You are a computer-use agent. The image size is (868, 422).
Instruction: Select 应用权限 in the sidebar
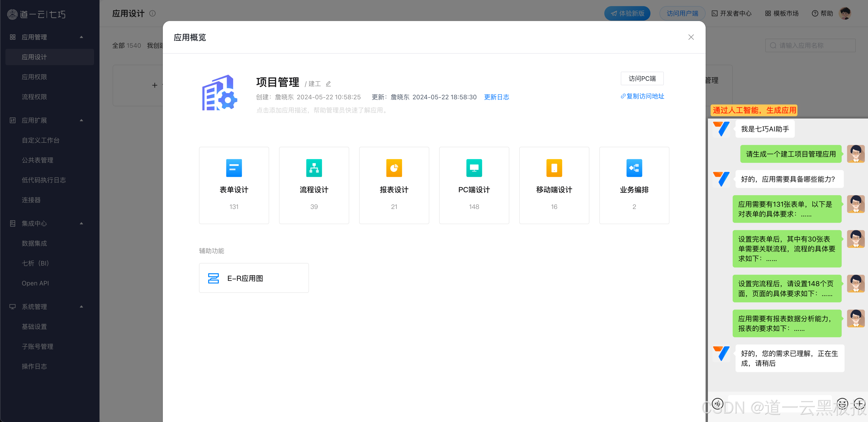[34, 77]
